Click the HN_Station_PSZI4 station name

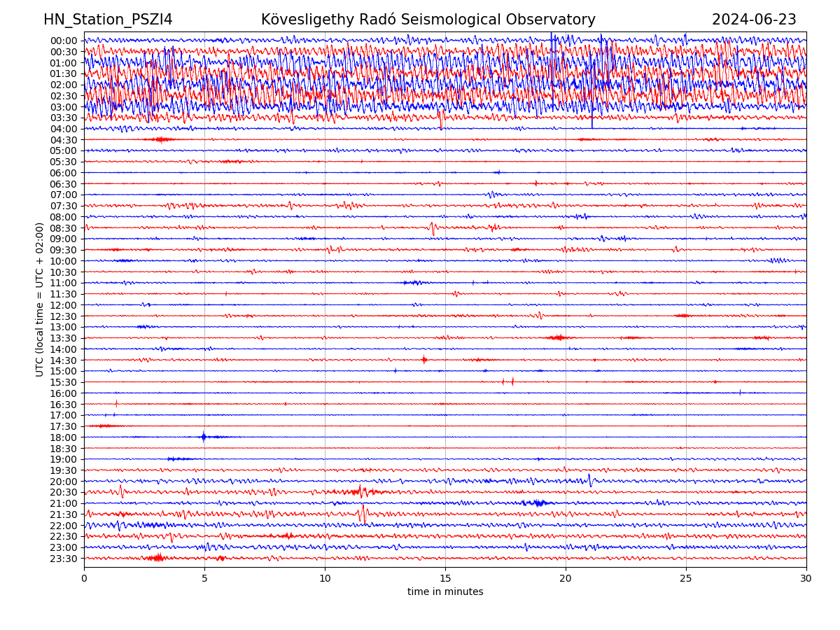pos(108,20)
